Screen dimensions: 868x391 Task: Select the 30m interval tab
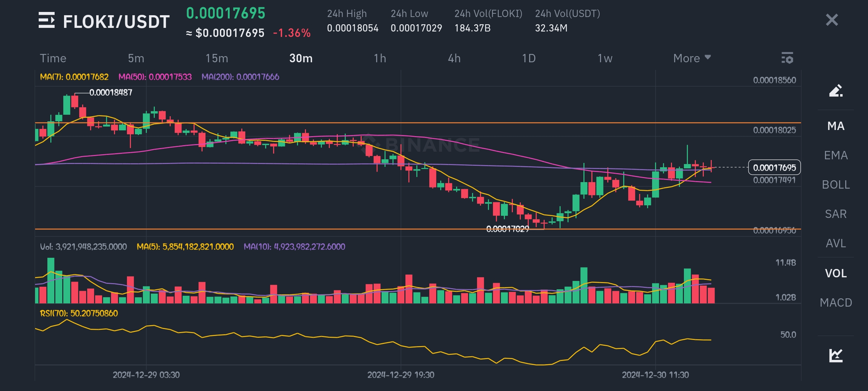click(301, 58)
